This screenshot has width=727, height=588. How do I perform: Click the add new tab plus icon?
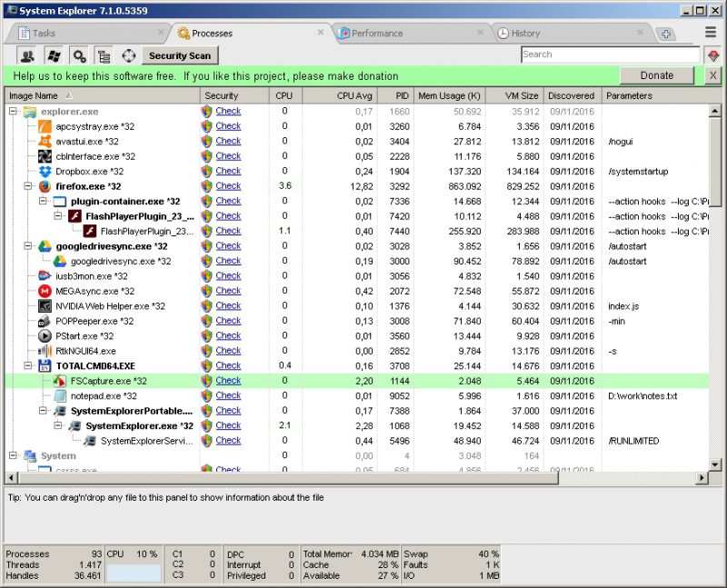666,34
